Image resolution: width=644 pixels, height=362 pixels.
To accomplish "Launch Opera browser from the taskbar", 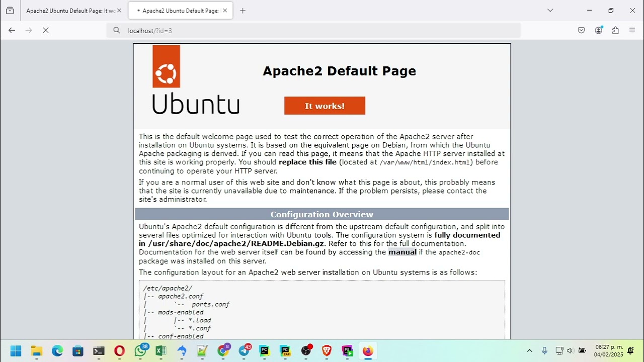I will click(x=119, y=350).
